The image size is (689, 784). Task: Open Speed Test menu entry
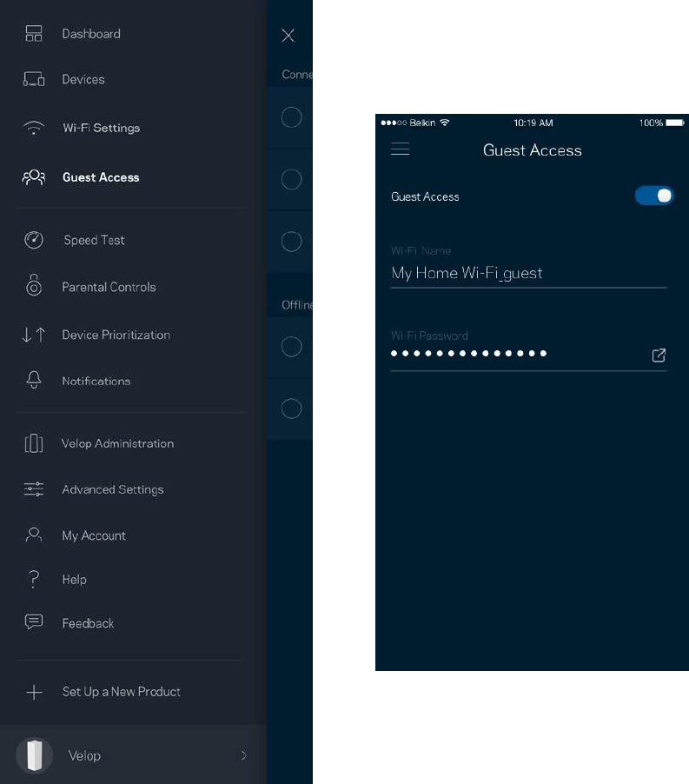pyautogui.click(x=94, y=240)
